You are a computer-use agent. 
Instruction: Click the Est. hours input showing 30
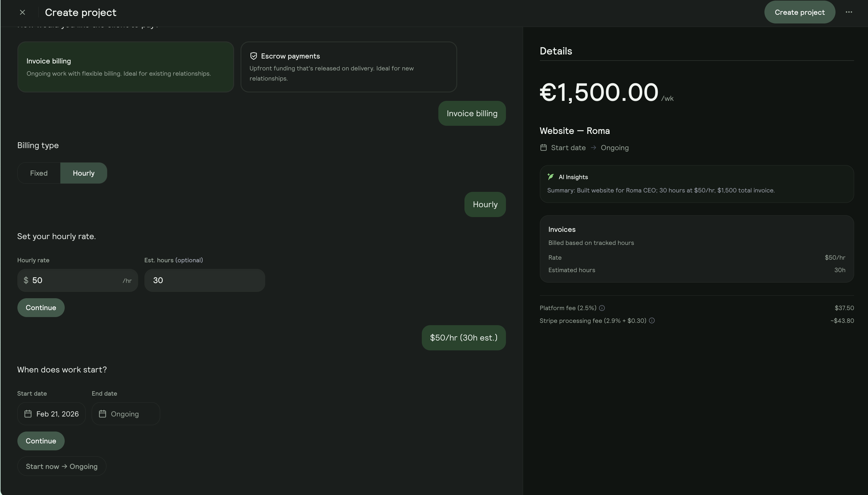point(204,280)
